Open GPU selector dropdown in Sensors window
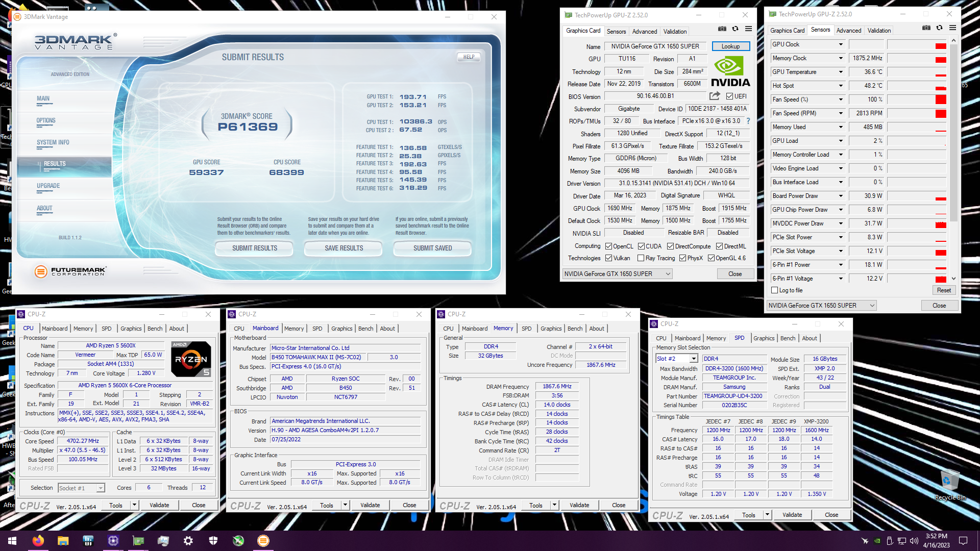The image size is (980, 551). pyautogui.click(x=821, y=306)
